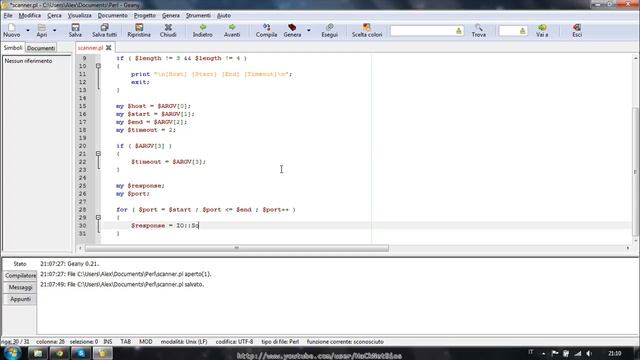This screenshot has width=640, height=360.
Task: Collapse the code fold at line 21
Action: point(98,153)
